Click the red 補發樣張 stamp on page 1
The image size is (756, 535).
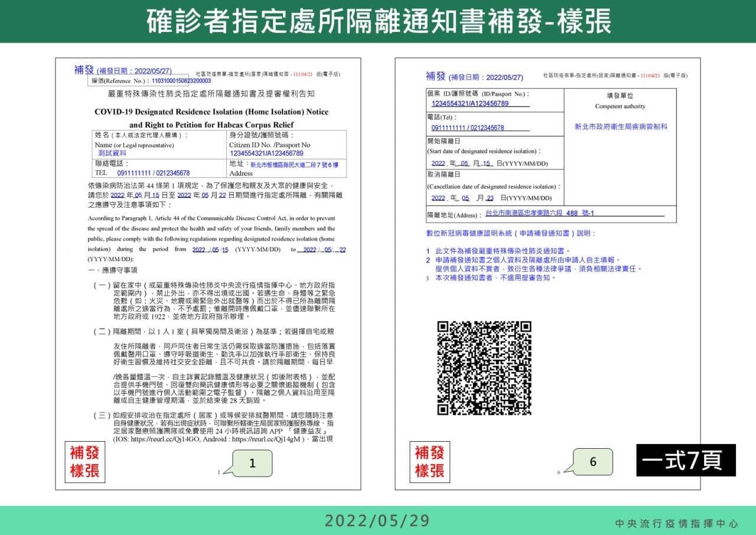pyautogui.click(x=84, y=462)
